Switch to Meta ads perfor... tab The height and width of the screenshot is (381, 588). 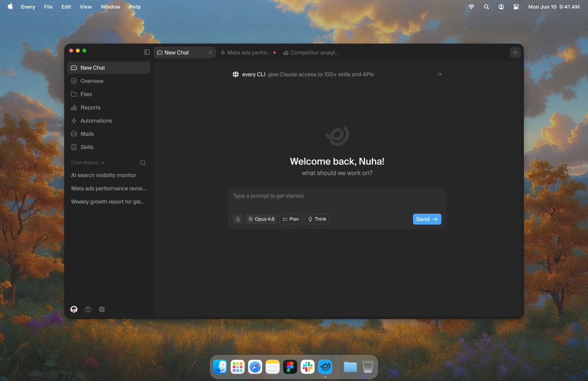(x=248, y=53)
